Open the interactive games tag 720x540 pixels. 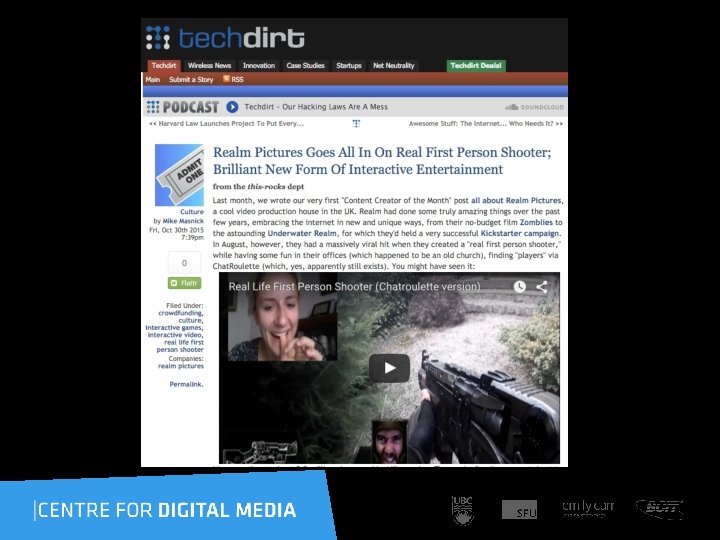[174, 328]
